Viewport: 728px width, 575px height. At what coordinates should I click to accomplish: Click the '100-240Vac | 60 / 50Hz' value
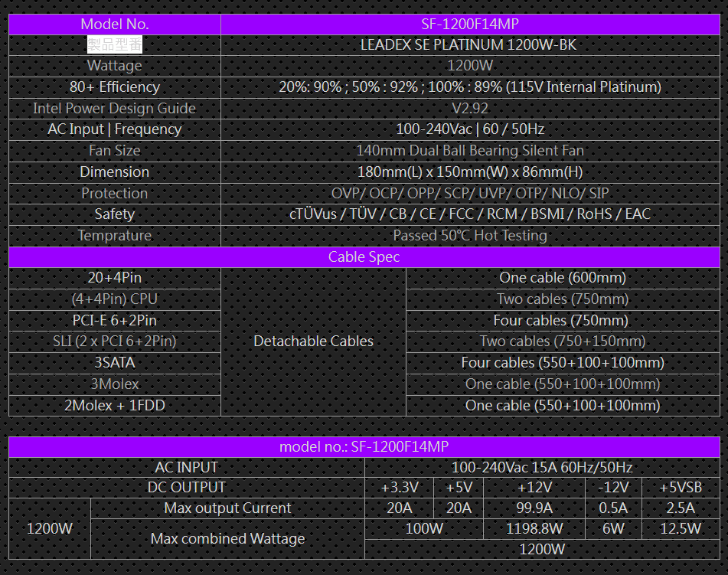coord(469,129)
